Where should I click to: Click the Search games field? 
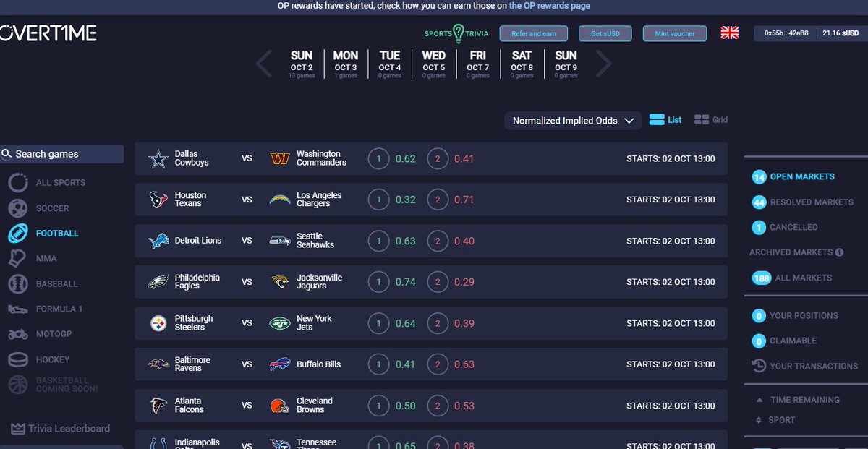pyautogui.click(x=62, y=154)
